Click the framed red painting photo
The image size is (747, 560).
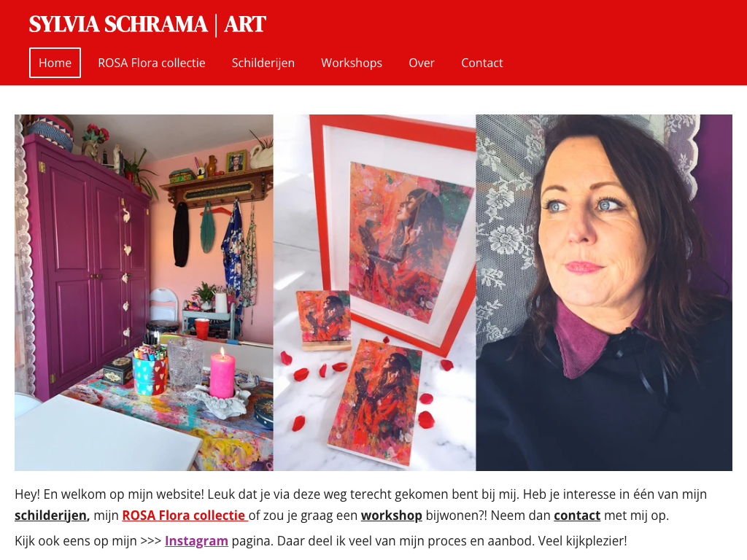[374, 292]
